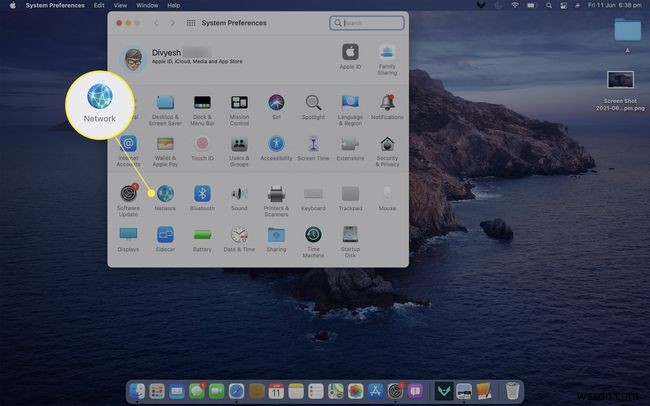Image resolution: width=650 pixels, height=406 pixels.
Task: Open Bluetooth settings
Action: pyautogui.click(x=202, y=193)
